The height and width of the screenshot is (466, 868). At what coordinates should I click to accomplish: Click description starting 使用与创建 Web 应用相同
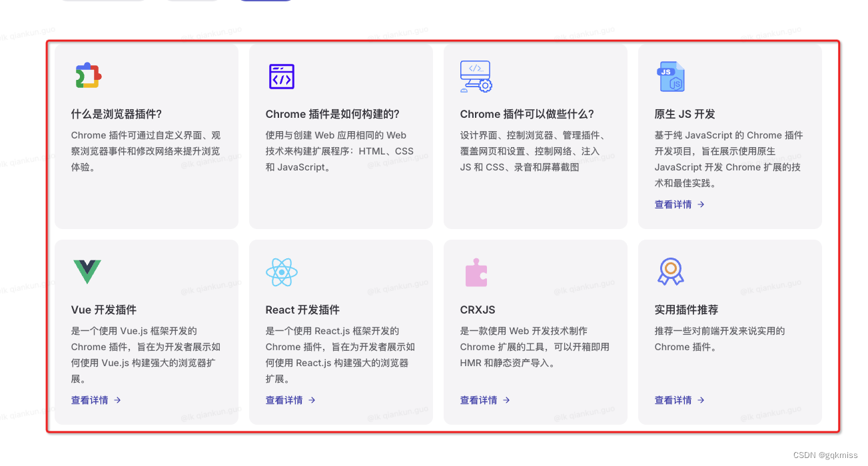click(340, 151)
